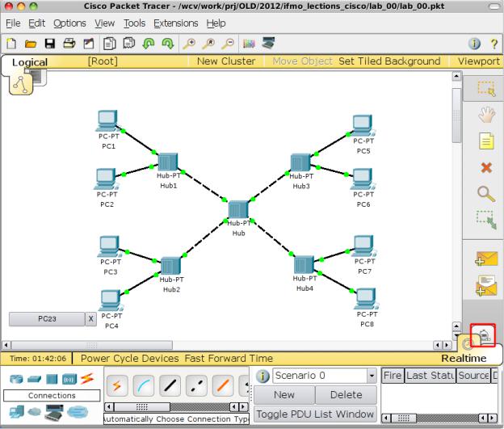Click the central Hub device
The image size is (504, 429).
click(238, 209)
